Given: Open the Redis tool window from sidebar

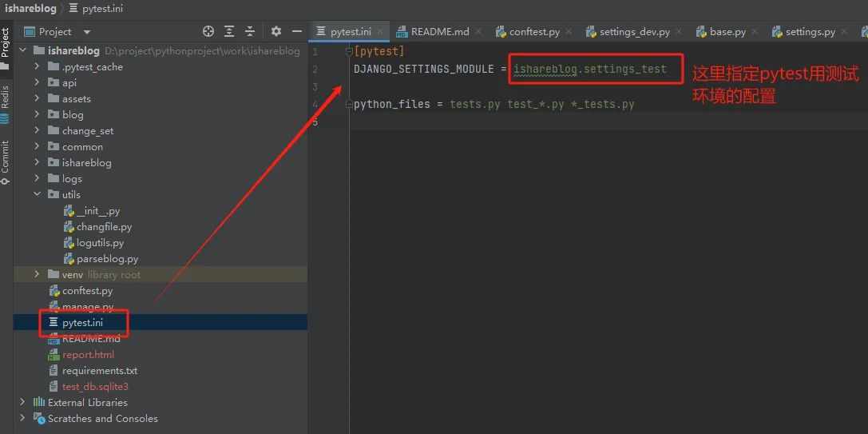Looking at the screenshot, I should 6,102.
